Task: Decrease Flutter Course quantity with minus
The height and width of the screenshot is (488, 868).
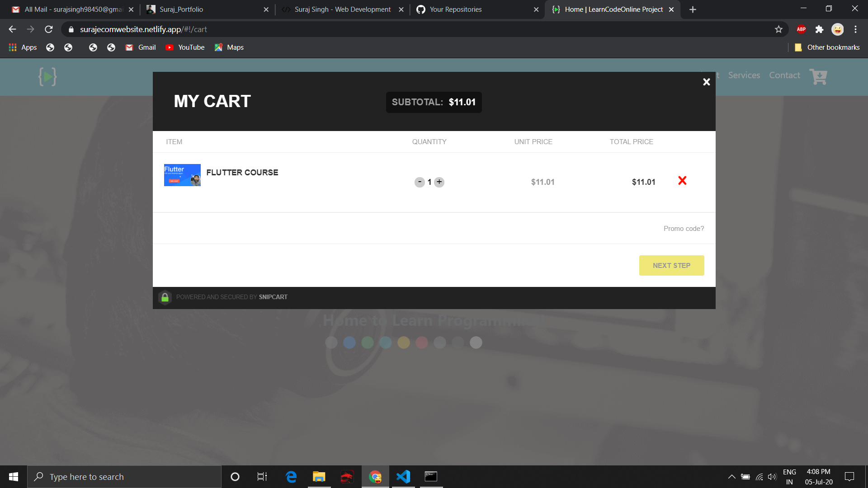Action: pos(420,182)
